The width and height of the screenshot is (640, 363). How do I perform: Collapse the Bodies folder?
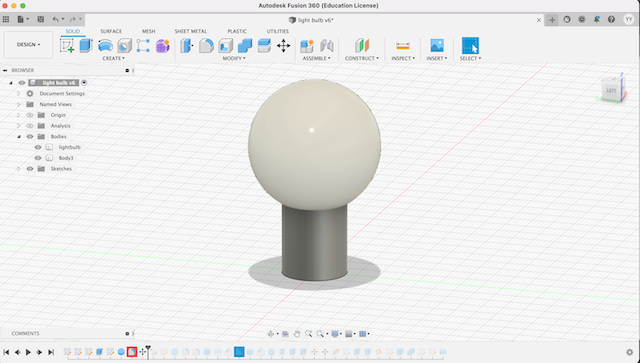[19, 136]
